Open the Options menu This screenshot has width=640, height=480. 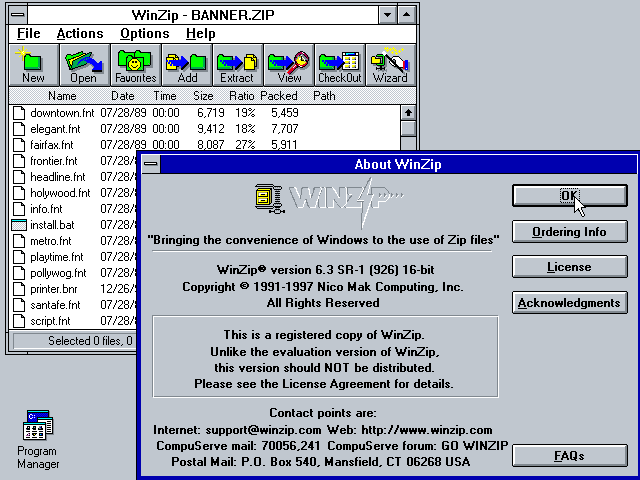tap(144, 33)
